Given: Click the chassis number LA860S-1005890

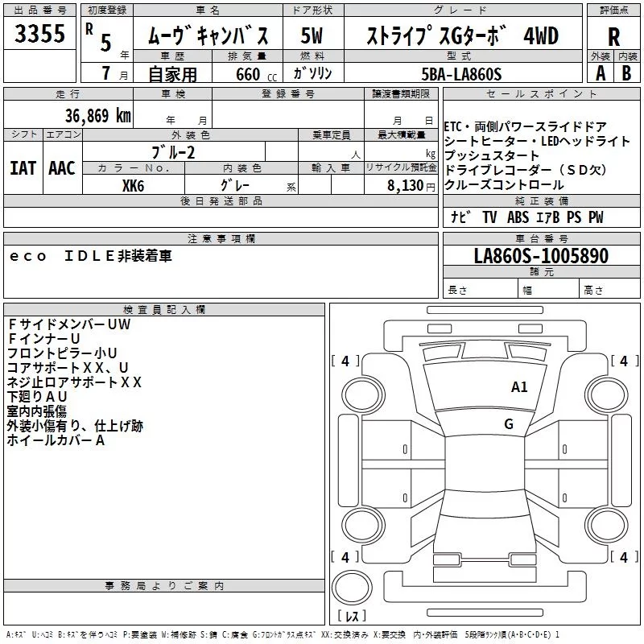Looking at the screenshot, I should pyautogui.click(x=541, y=255).
